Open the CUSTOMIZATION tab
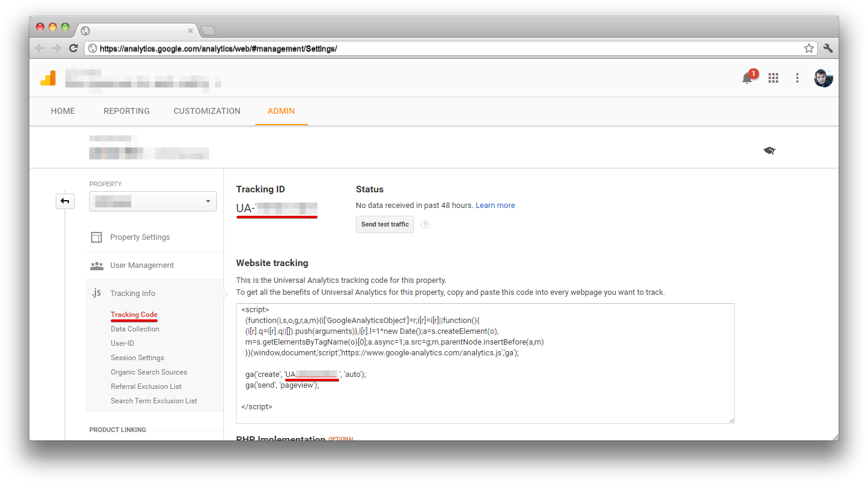This screenshot has height=483, width=868. 207,111
